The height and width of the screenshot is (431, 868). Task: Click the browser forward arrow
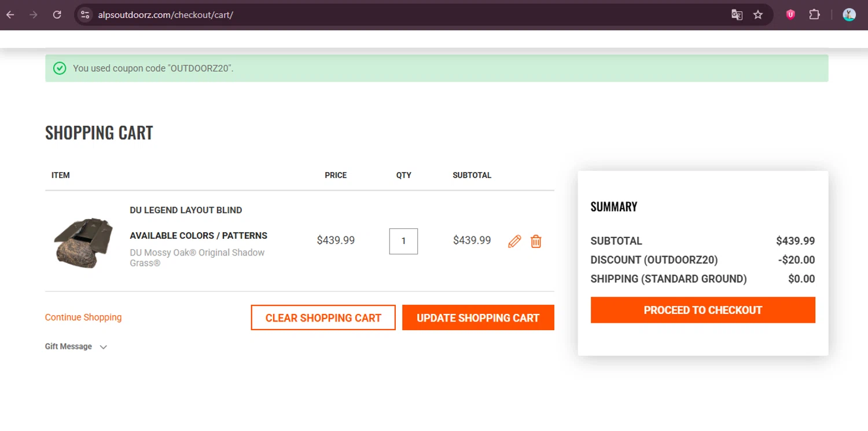(34, 14)
